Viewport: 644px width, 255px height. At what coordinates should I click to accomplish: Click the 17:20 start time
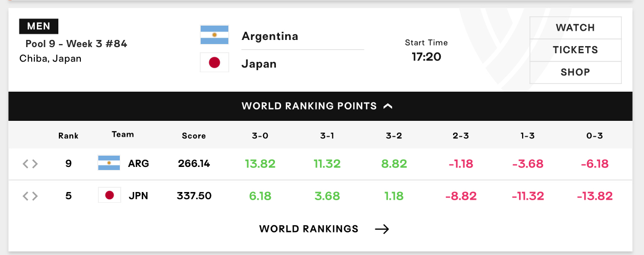(426, 57)
